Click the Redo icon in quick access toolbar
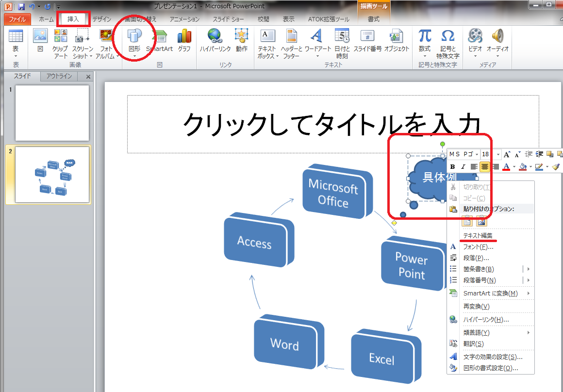 coord(48,7)
